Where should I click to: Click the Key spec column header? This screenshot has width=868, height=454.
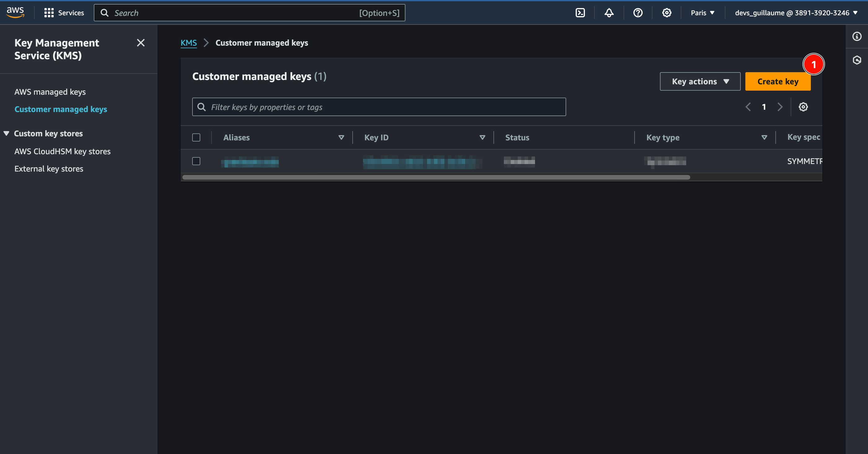(x=803, y=137)
